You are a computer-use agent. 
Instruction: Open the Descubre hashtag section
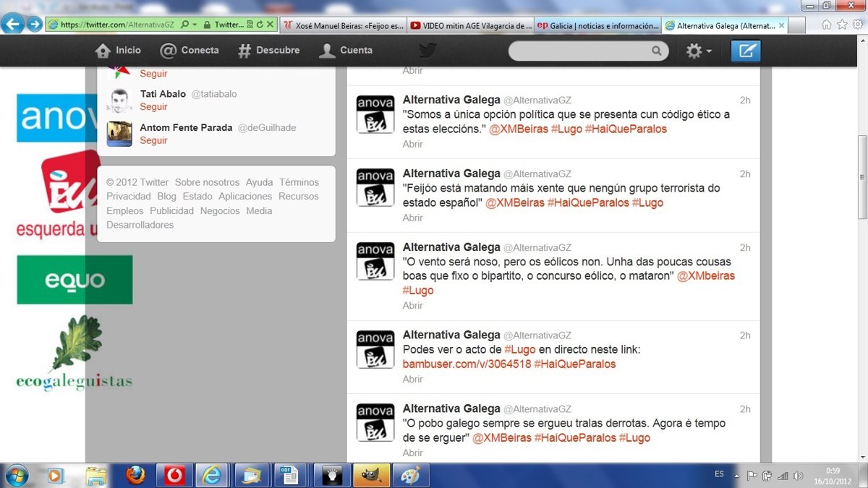click(268, 51)
